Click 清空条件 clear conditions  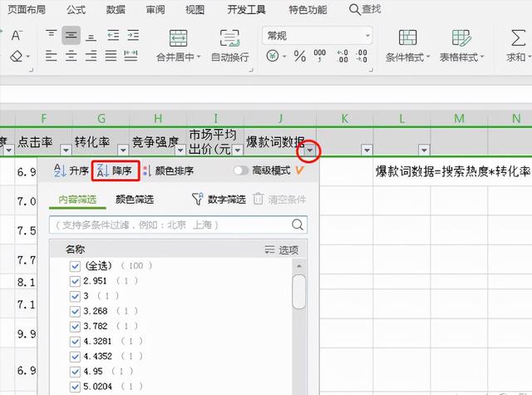click(279, 200)
